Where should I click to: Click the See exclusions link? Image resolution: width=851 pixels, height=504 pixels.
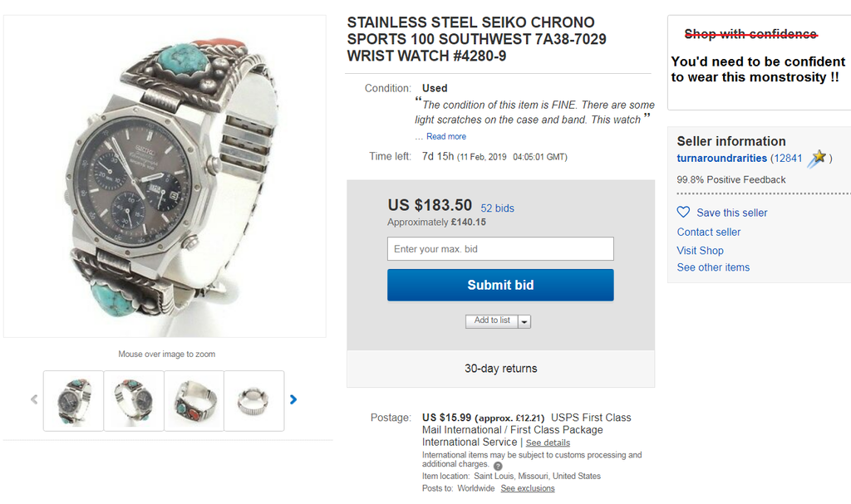(x=528, y=488)
